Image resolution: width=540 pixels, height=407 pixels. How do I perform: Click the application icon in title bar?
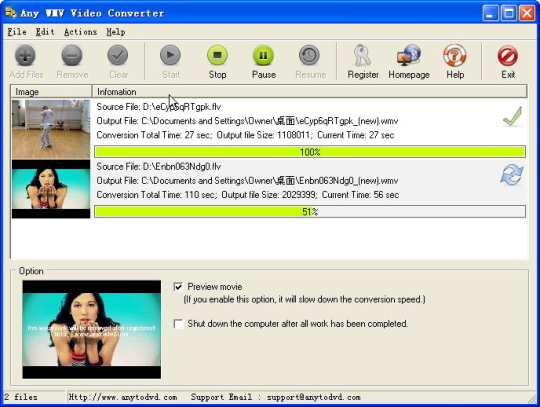pyautogui.click(x=11, y=13)
